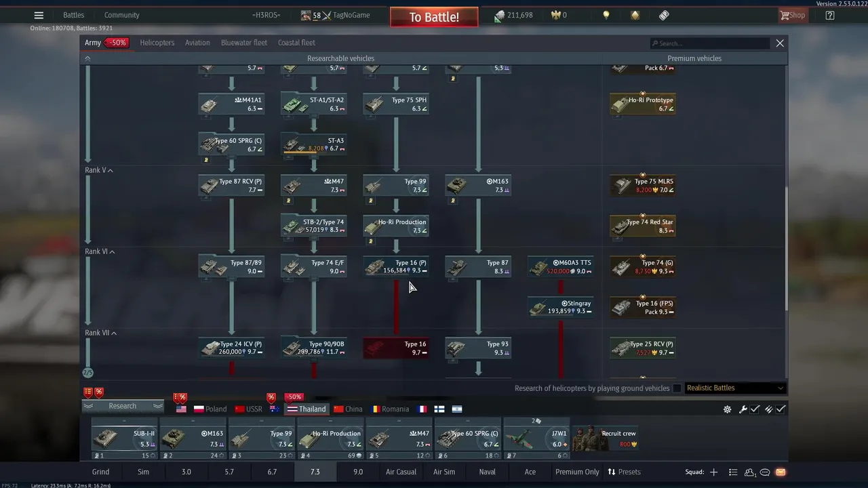868x488 pixels.
Task: Switch to the Aviation tab
Action: (197, 43)
